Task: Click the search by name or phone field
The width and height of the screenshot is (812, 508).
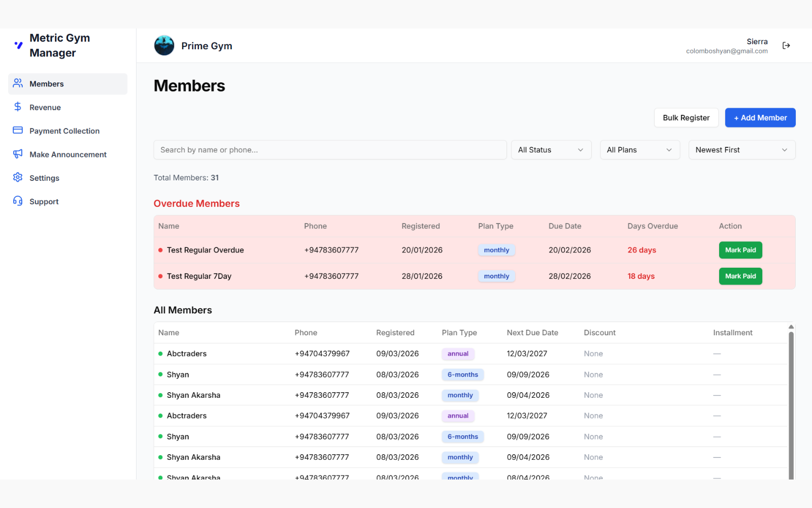Action: coord(330,149)
